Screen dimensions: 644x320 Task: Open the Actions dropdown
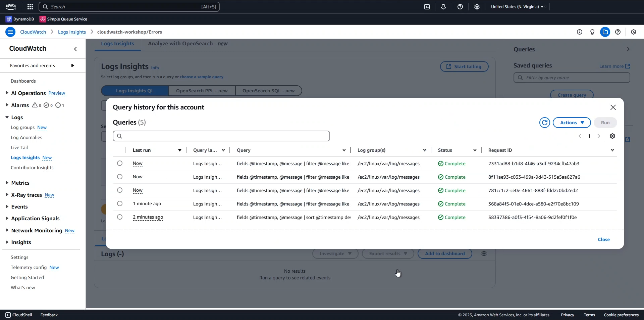(x=571, y=123)
